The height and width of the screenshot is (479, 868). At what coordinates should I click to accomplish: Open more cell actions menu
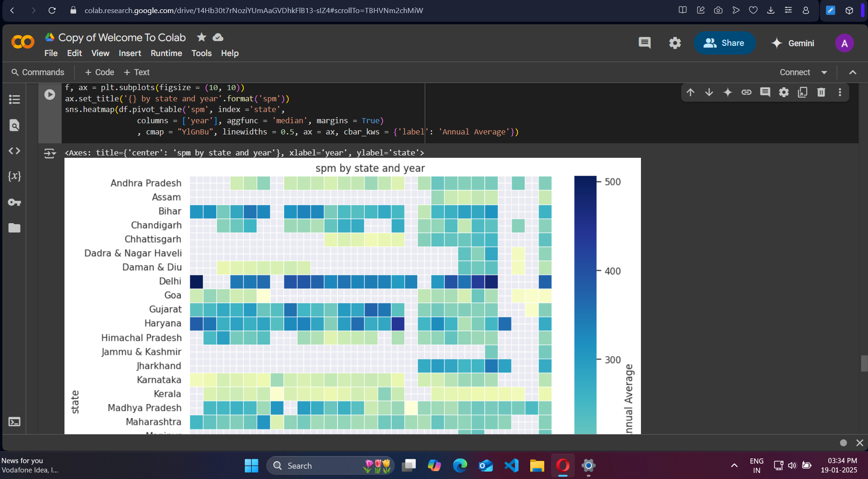(840, 92)
